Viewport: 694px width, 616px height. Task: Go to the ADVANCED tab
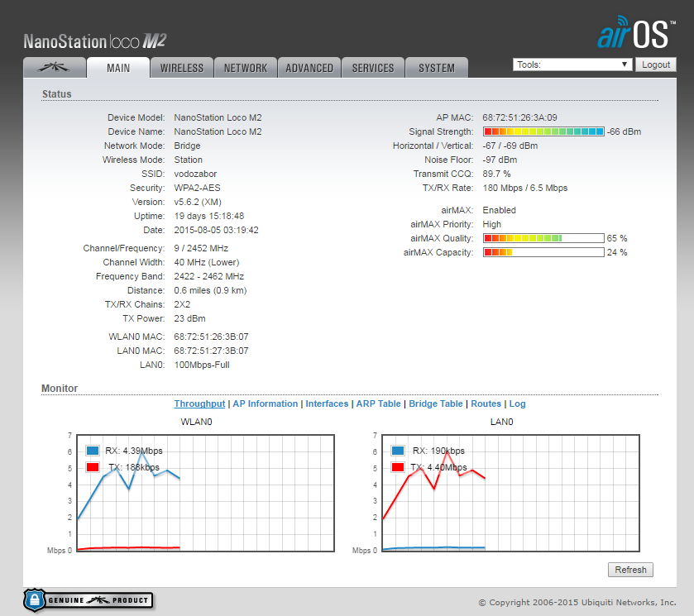[309, 68]
